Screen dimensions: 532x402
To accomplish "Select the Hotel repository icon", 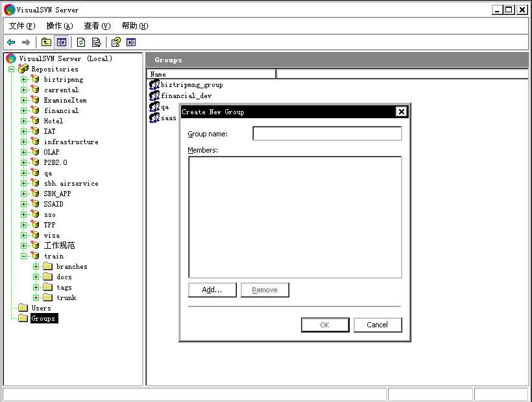I will 35,121.
